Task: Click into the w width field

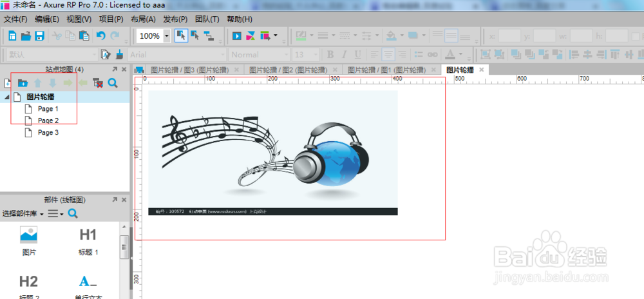Action: [581, 35]
